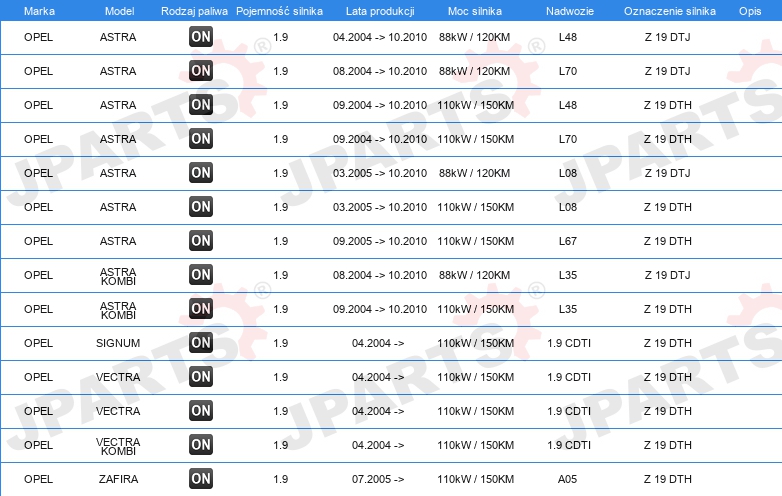
Task: Click the '09.2005 -> 10.2010' production date cell
Action: 380,241
